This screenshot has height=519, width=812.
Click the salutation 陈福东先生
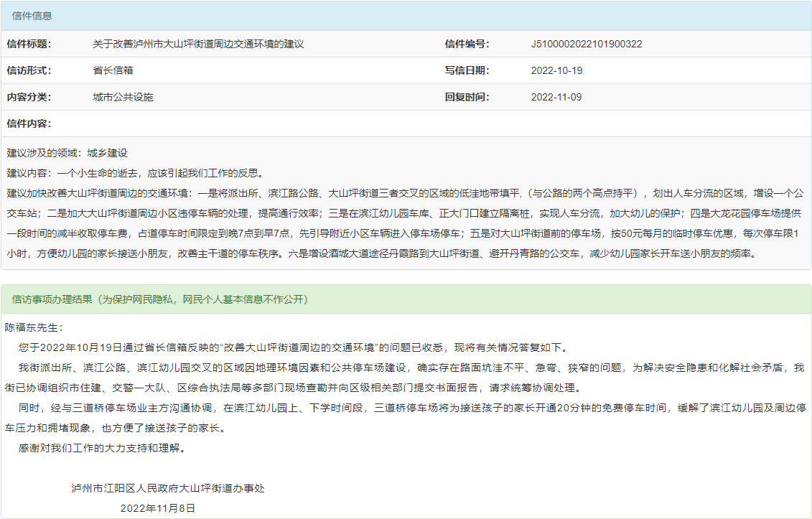(x=34, y=327)
